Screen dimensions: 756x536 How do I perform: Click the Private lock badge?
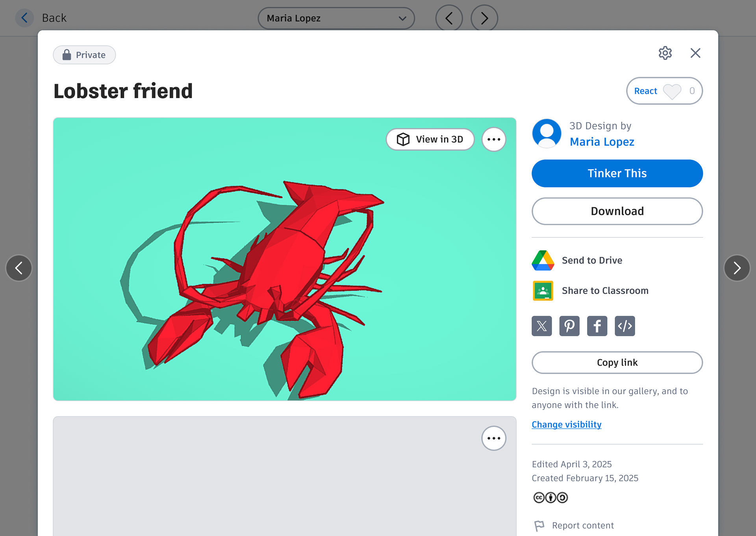pos(84,55)
